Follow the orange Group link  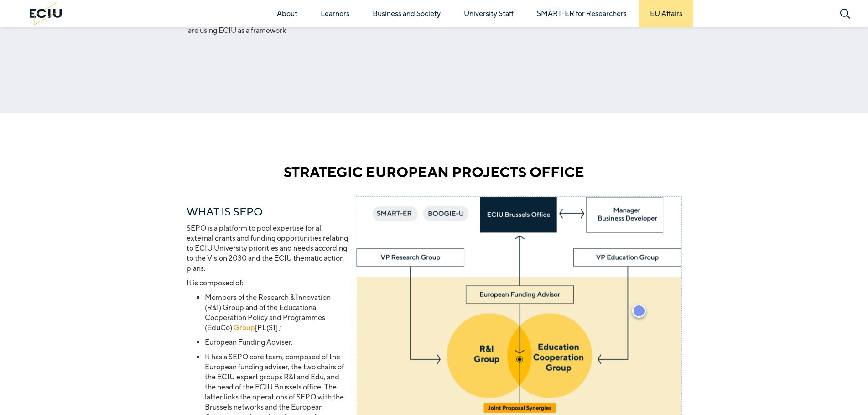click(x=244, y=328)
